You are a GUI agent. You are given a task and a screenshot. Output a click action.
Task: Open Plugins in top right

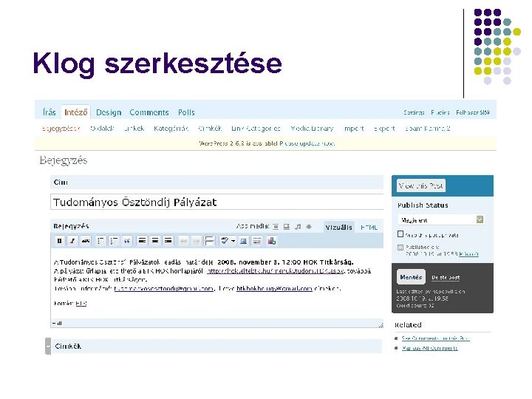click(440, 112)
